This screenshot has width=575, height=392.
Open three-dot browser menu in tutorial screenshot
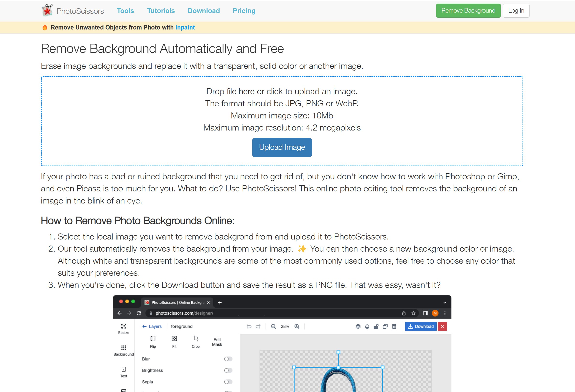point(445,313)
